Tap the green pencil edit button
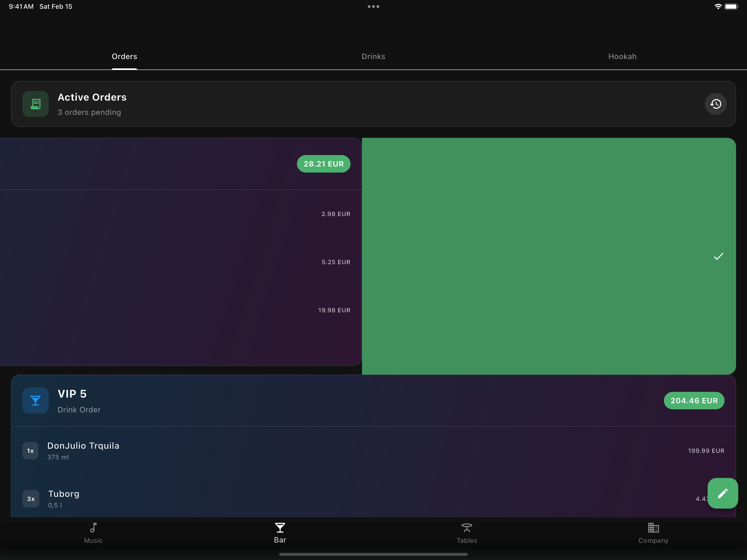 pyautogui.click(x=722, y=493)
